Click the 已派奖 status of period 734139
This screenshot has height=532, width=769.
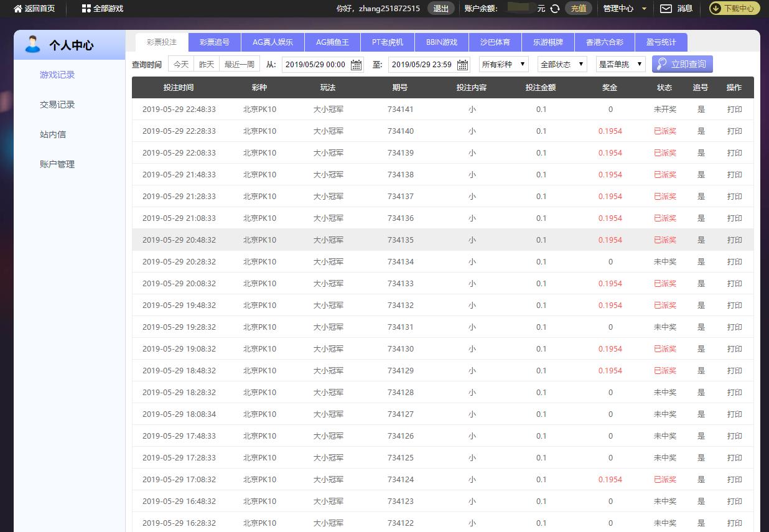point(665,153)
